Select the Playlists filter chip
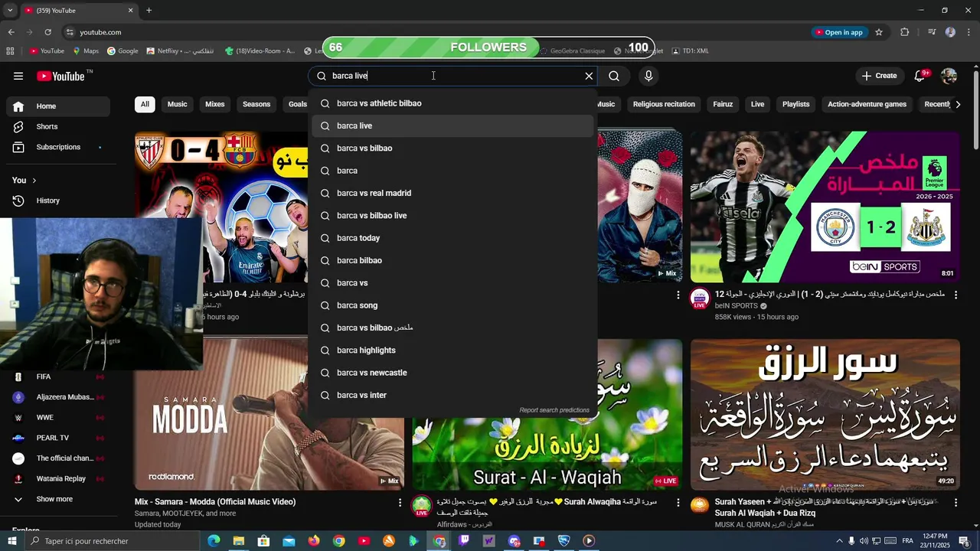The width and height of the screenshot is (980, 551). [x=795, y=104]
